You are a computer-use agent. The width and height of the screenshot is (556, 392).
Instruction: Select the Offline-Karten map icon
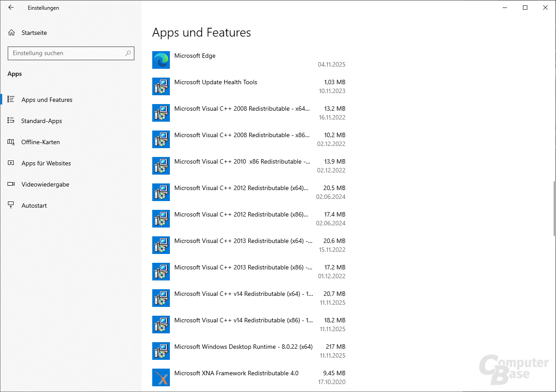coord(10,142)
